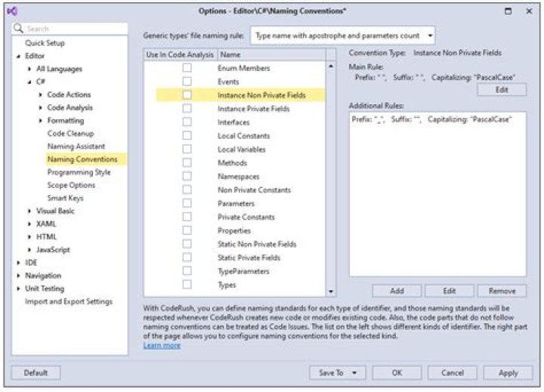Image resolution: width=544 pixels, height=392 pixels.
Task: Select Programming Style in the tree
Action: [79, 172]
